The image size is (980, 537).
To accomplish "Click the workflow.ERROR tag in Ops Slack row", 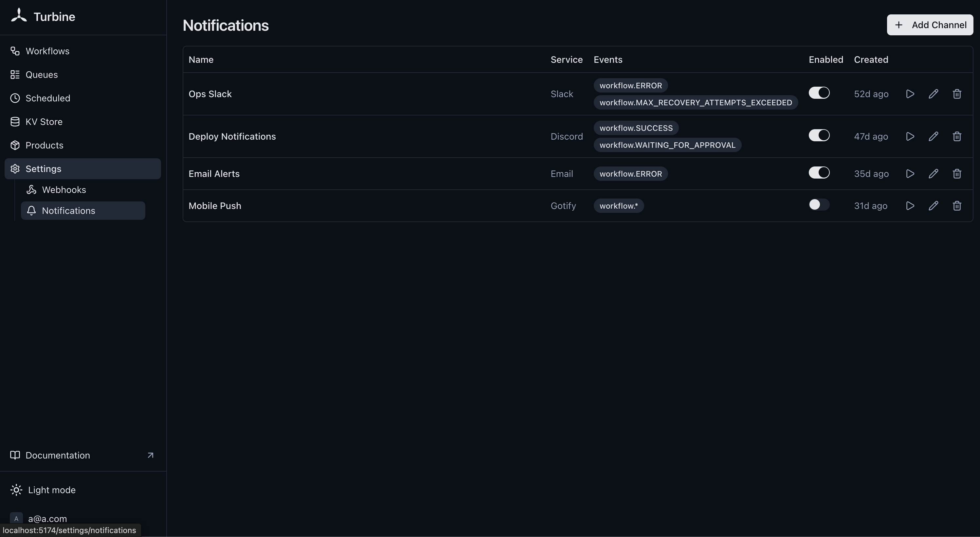I will (631, 85).
